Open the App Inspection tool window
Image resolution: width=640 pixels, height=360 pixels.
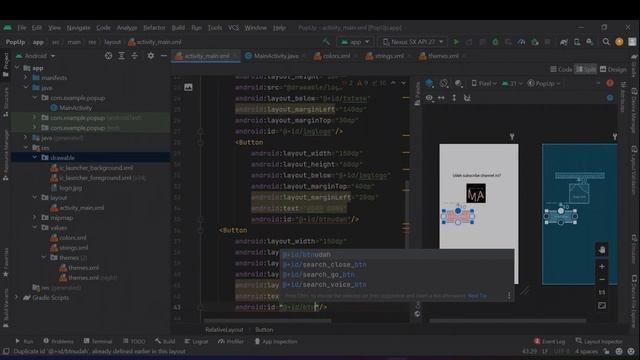point(276,341)
